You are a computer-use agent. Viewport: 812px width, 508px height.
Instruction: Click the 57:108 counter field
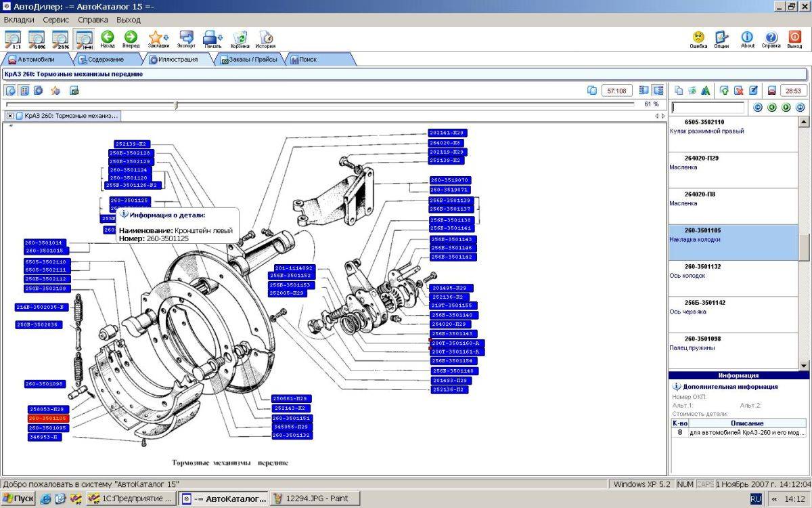616,90
